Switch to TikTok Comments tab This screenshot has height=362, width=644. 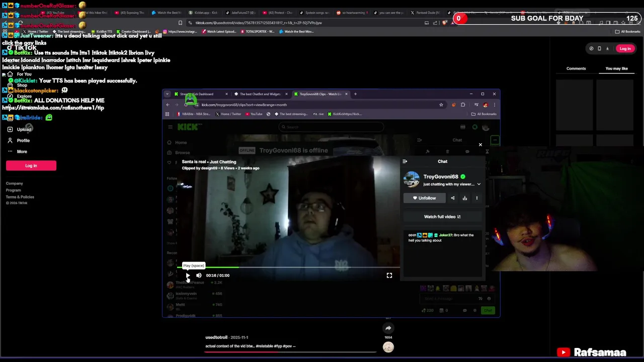(576, 68)
